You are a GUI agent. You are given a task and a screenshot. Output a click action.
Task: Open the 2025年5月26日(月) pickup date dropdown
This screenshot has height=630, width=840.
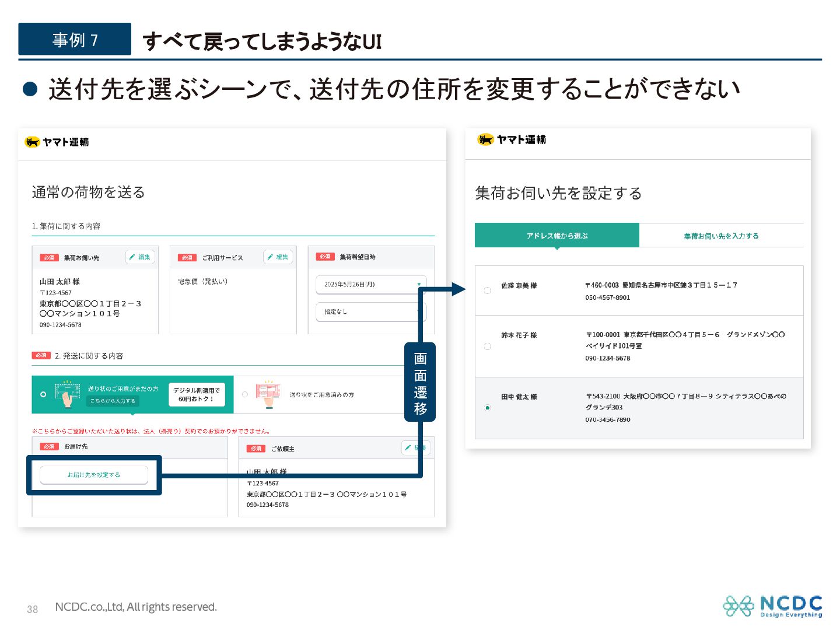371,285
